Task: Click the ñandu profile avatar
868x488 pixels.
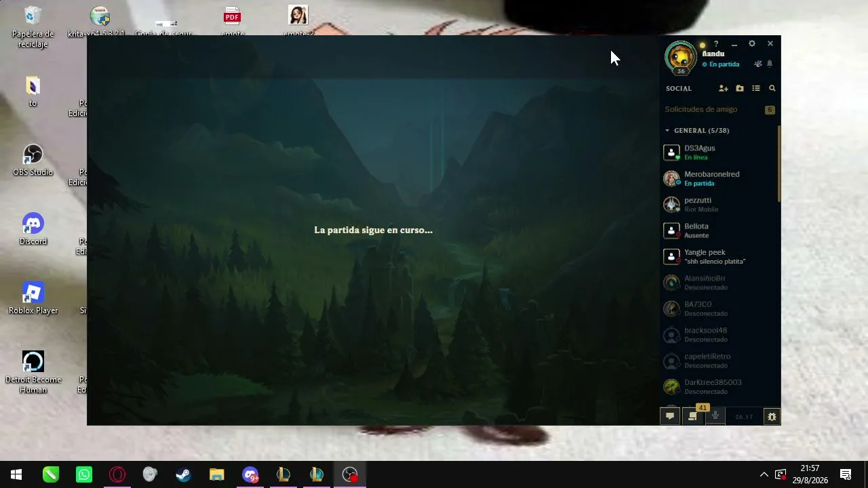Action: pyautogui.click(x=680, y=57)
